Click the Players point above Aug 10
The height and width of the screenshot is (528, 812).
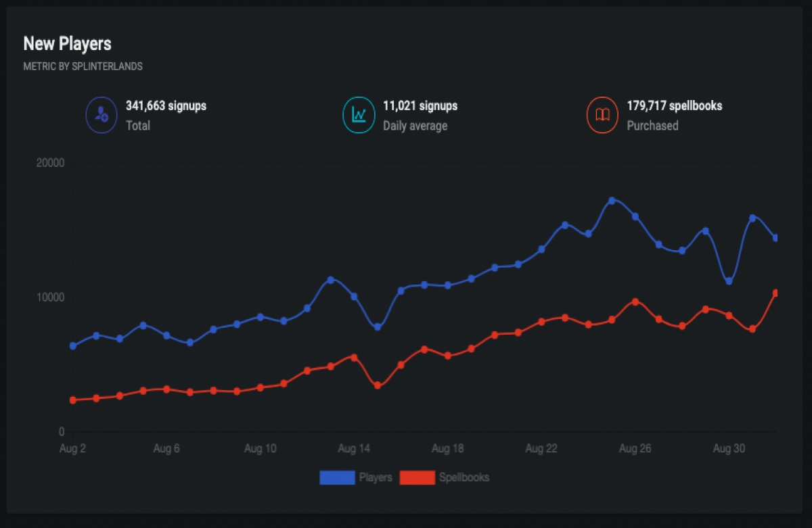261,317
